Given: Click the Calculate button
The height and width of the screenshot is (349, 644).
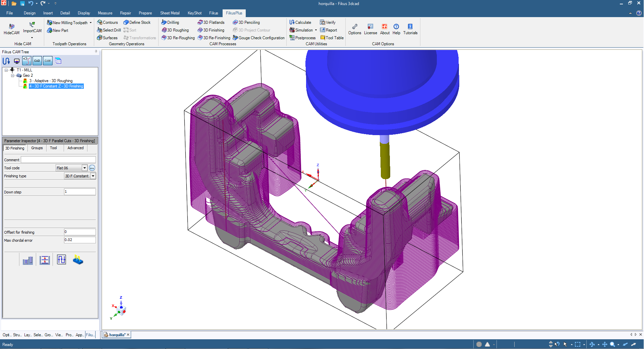Looking at the screenshot, I should (x=300, y=22).
